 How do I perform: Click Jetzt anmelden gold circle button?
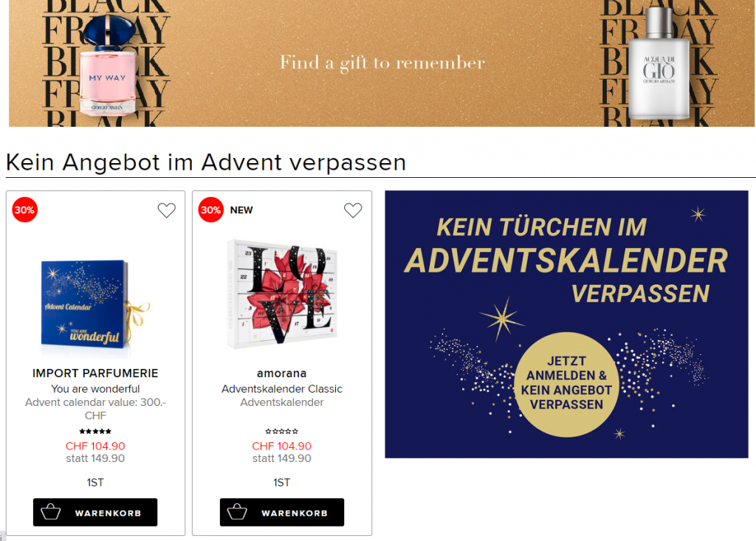[566, 385]
